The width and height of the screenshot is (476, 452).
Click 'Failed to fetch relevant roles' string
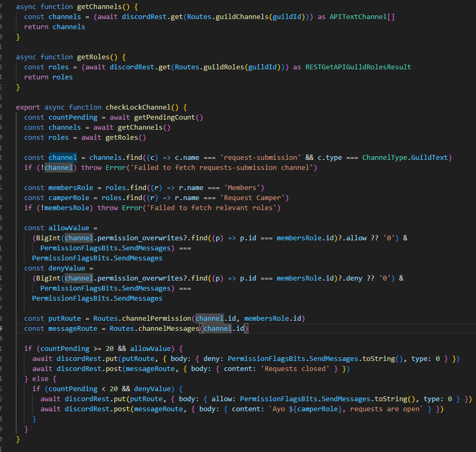[212, 207]
